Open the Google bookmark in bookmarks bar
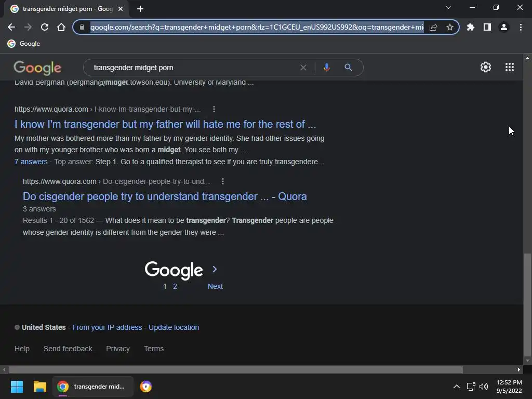This screenshot has width=532, height=399. coord(24,44)
